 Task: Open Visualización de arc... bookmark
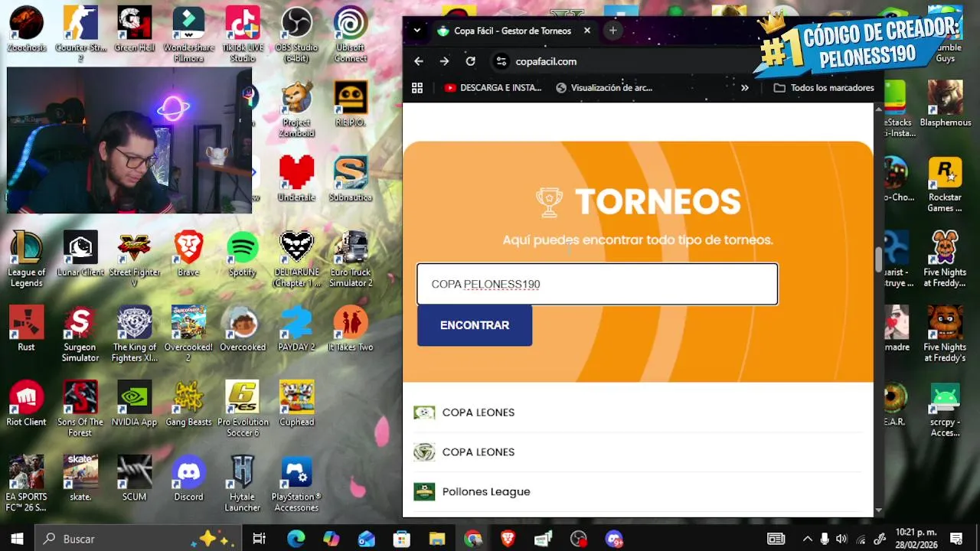604,88
